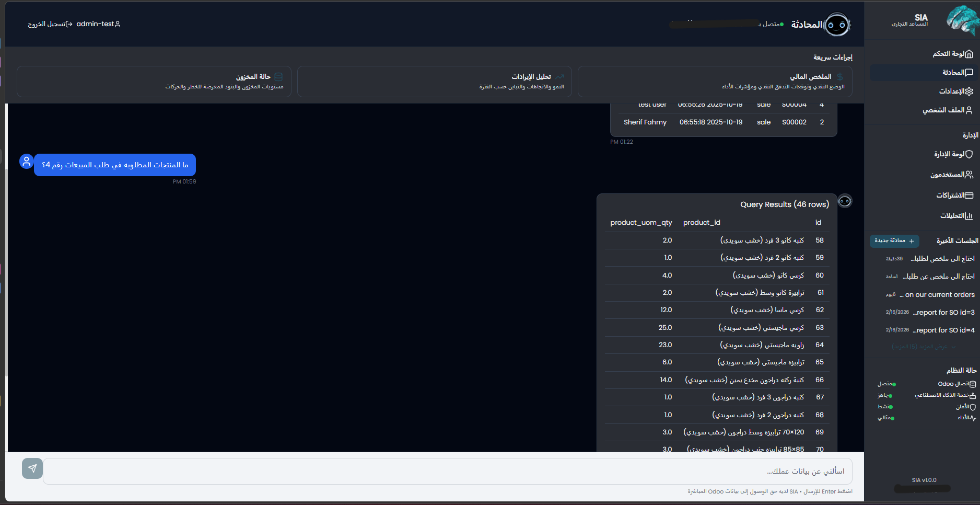Click the خدمة الذكاء الاصطناعي status row
The height and width of the screenshot is (505, 980).
927,396
